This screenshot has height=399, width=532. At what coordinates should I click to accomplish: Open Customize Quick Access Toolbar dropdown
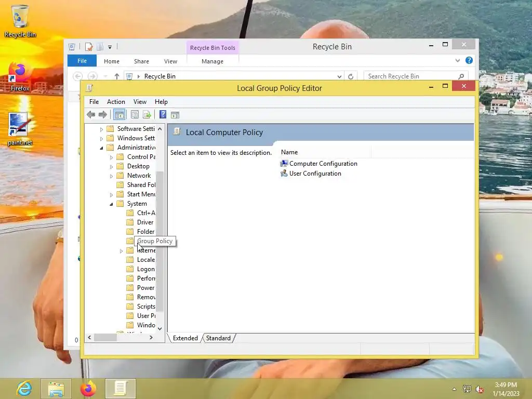110,47
